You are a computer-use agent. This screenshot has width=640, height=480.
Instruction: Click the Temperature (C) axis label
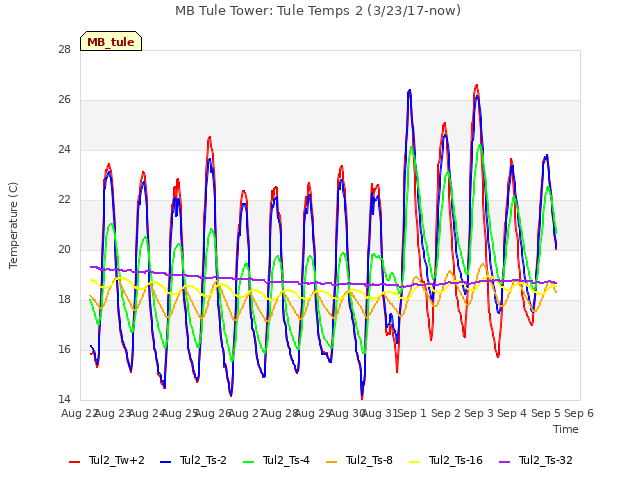[x=13, y=225]
